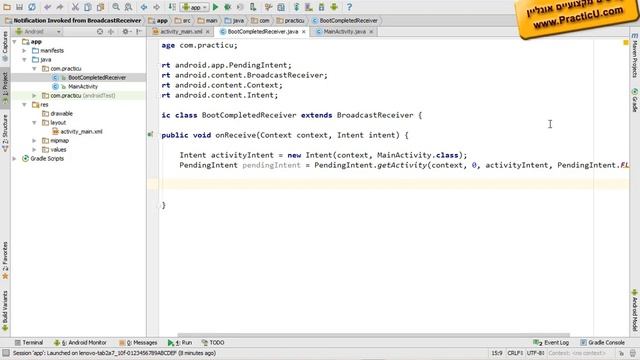Expand the values folder
The image size is (640, 360).
point(34,149)
